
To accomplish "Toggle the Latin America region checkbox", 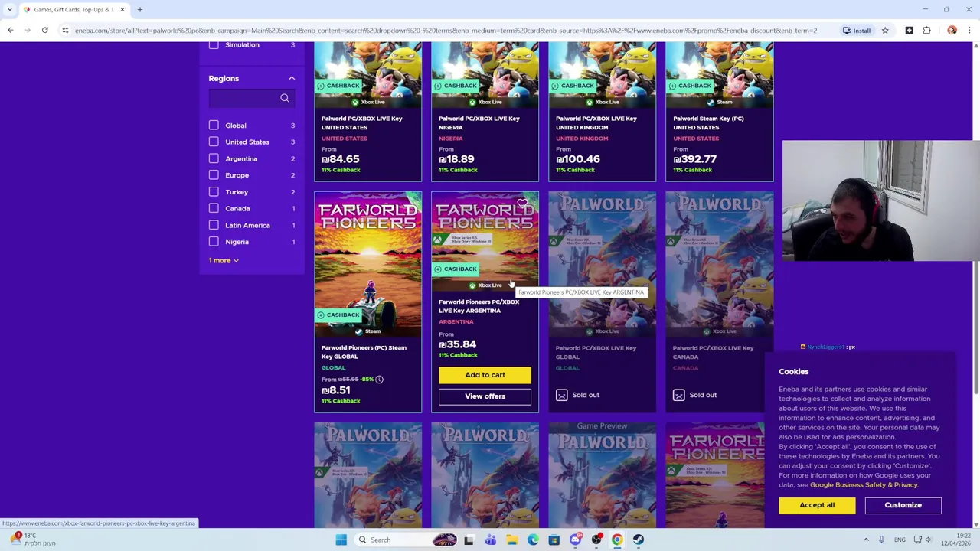I will [x=214, y=225].
